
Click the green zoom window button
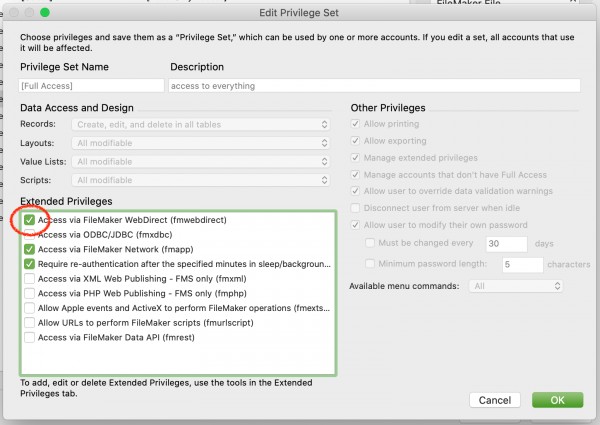pos(45,13)
